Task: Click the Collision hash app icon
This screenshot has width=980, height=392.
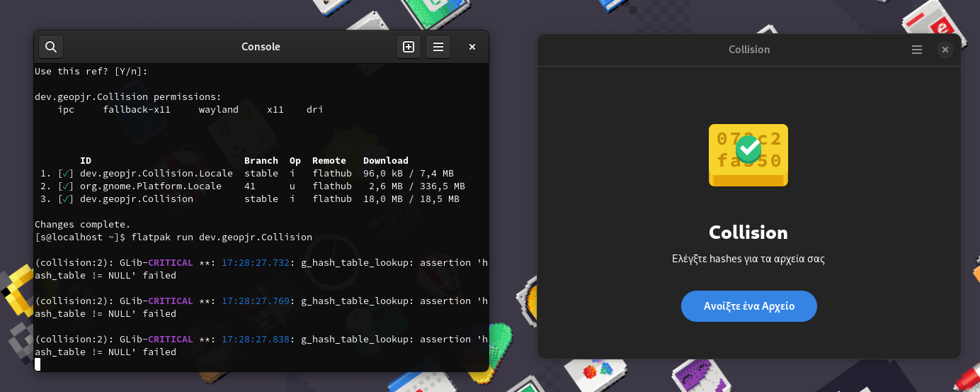Action: pyautogui.click(x=748, y=155)
